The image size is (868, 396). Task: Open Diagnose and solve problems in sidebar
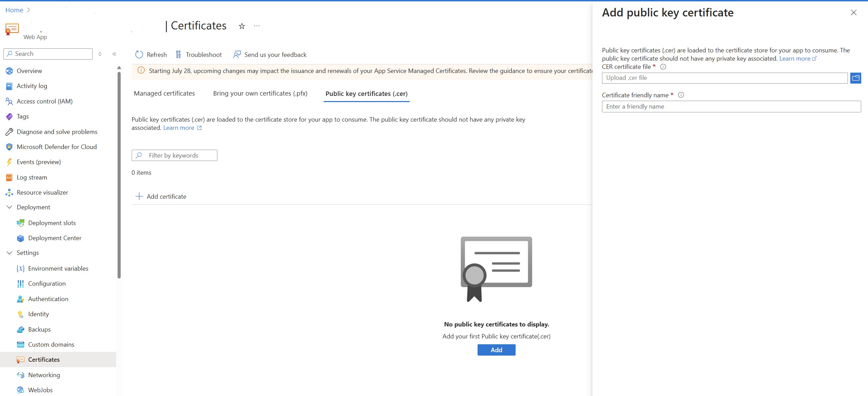click(x=57, y=132)
